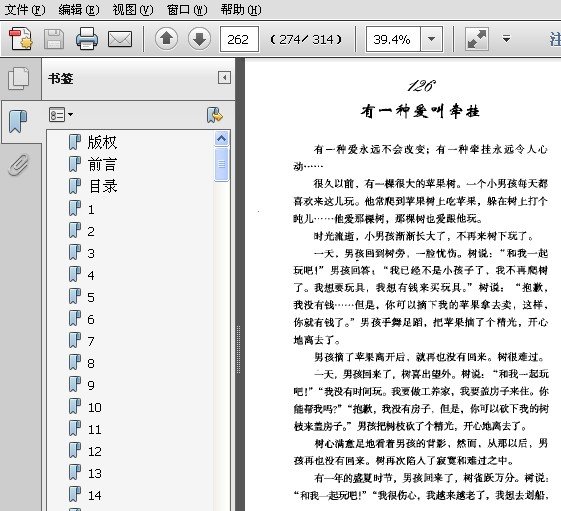Expand toolbar options arrow after fit-page icon
This screenshot has height=511, width=561.
tap(506, 39)
